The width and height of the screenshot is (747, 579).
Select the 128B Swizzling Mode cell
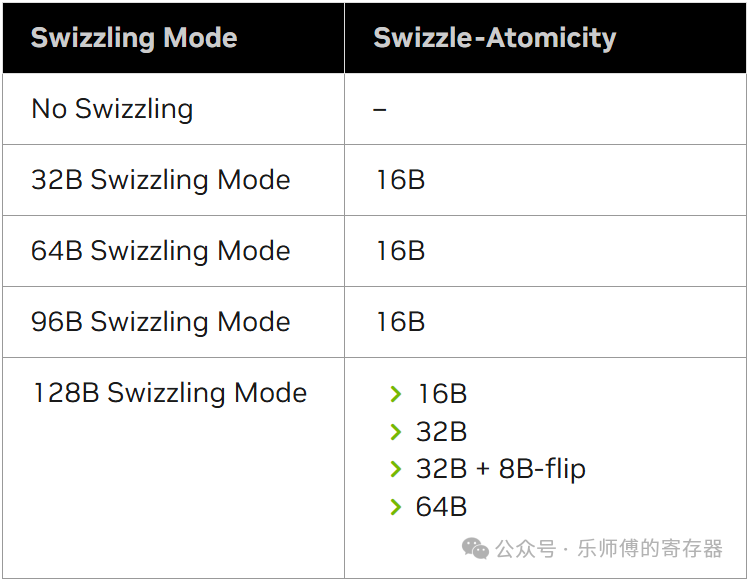(169, 393)
